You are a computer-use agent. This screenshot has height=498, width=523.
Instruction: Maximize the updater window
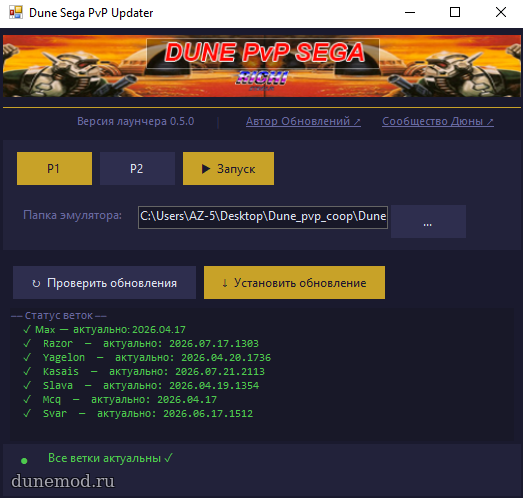pyautogui.click(x=455, y=13)
